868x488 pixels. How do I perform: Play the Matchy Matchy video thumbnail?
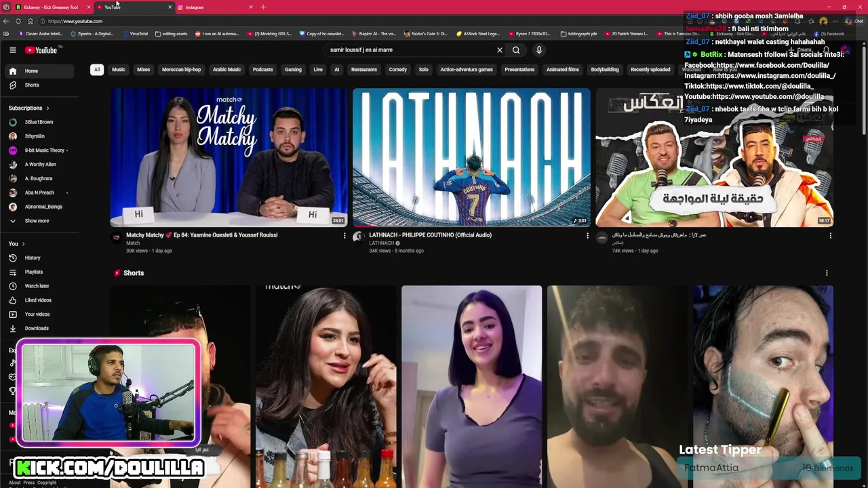coord(229,157)
